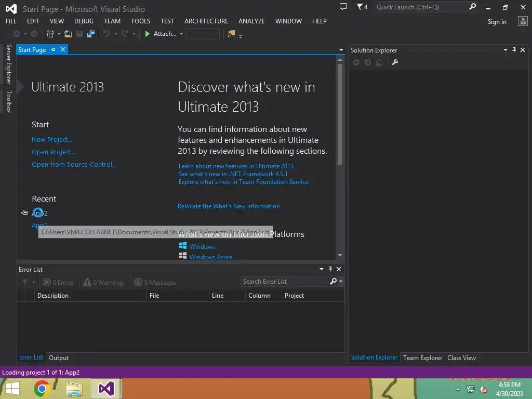Click Open from Source Control... link
The image size is (532, 399).
pyautogui.click(x=74, y=165)
